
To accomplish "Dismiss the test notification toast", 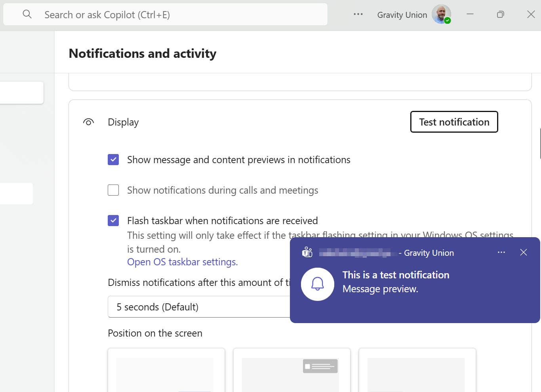I will pyautogui.click(x=523, y=252).
